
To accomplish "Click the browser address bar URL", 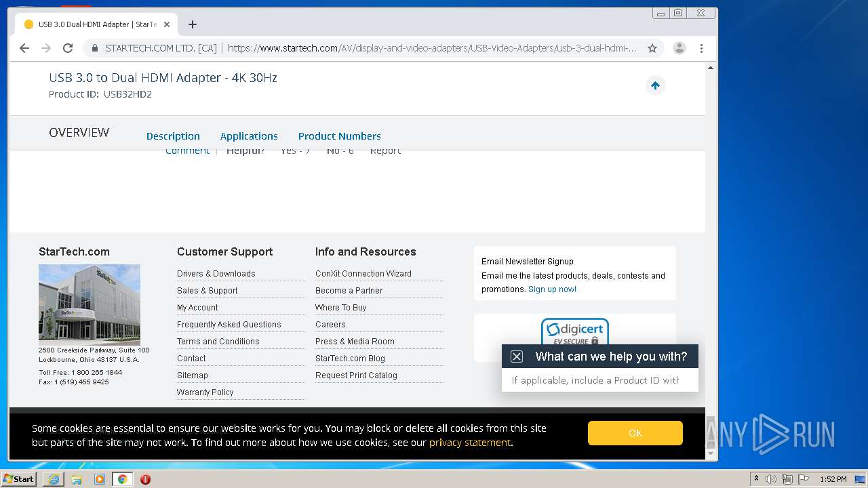I will point(432,48).
